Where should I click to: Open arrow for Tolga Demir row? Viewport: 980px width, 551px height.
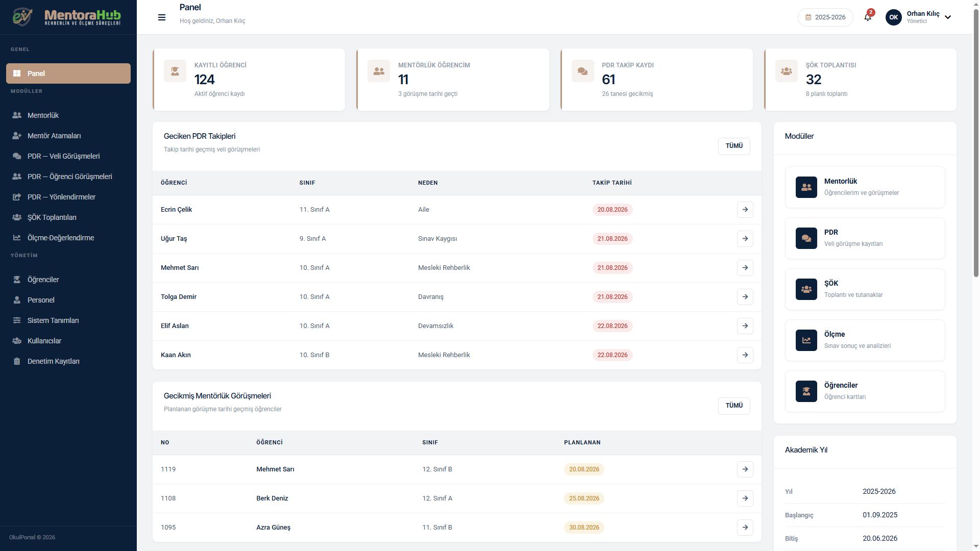click(745, 297)
